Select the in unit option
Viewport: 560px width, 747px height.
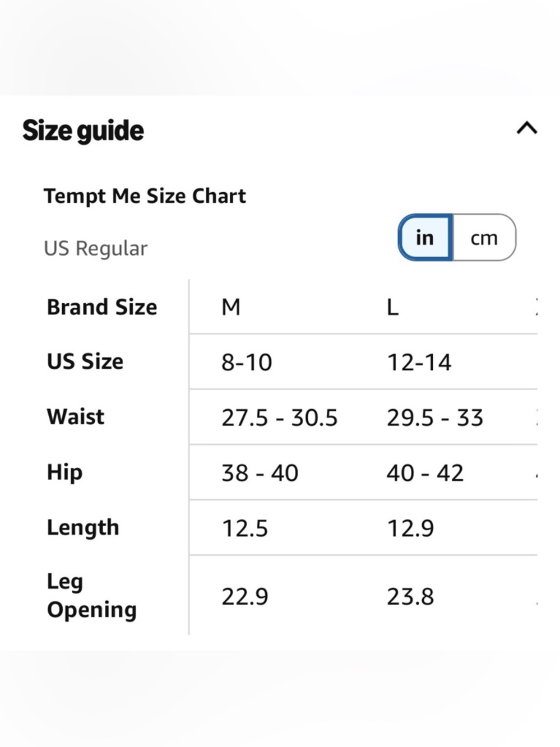[425, 238]
